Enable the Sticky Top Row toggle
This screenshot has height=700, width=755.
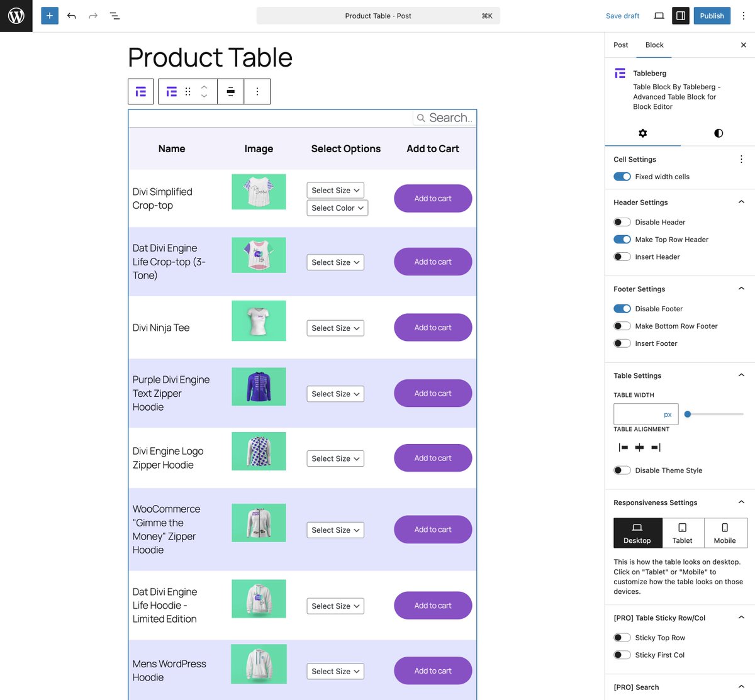pyautogui.click(x=622, y=637)
